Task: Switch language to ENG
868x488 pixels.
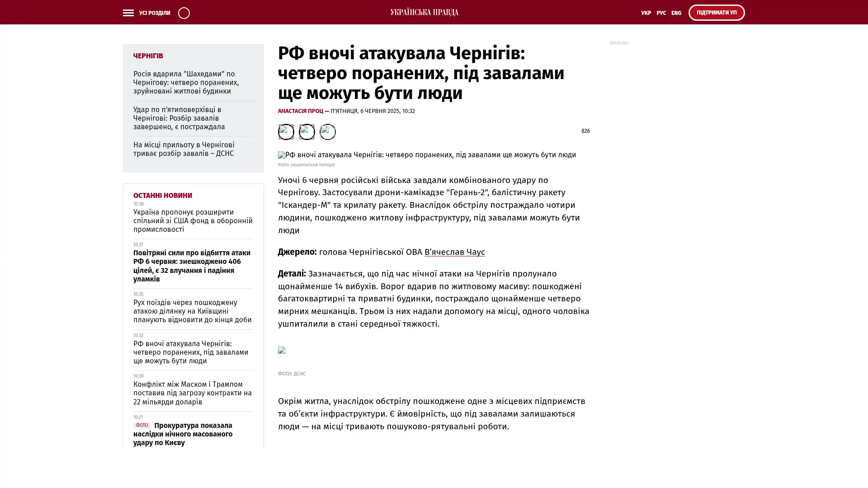Action: pos(676,13)
